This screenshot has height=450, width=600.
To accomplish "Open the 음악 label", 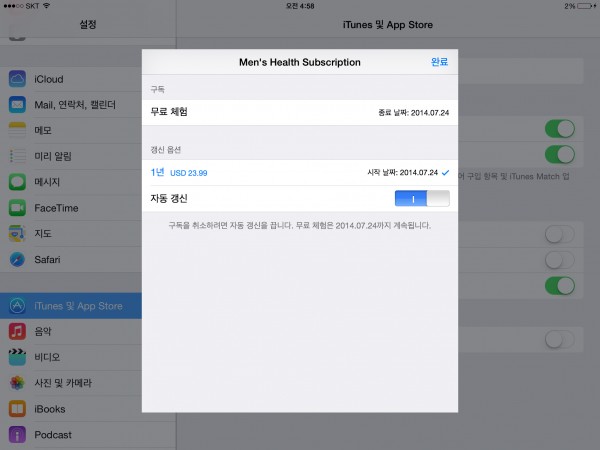I will [43, 331].
